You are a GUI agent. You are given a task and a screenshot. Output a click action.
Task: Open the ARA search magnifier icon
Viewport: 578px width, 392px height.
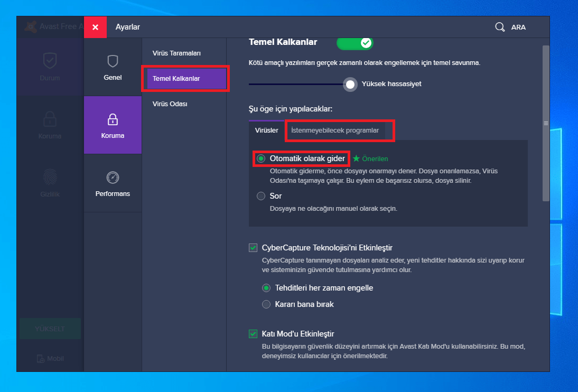[499, 27]
